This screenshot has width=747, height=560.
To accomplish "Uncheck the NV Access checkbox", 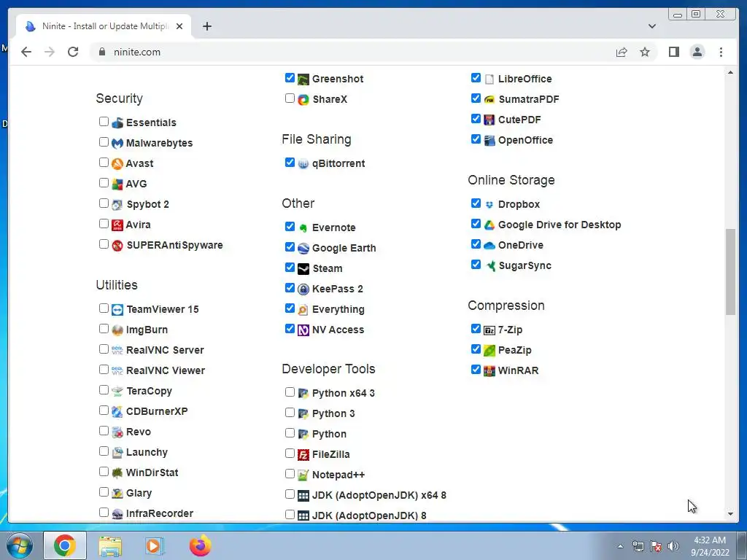I will tap(290, 329).
